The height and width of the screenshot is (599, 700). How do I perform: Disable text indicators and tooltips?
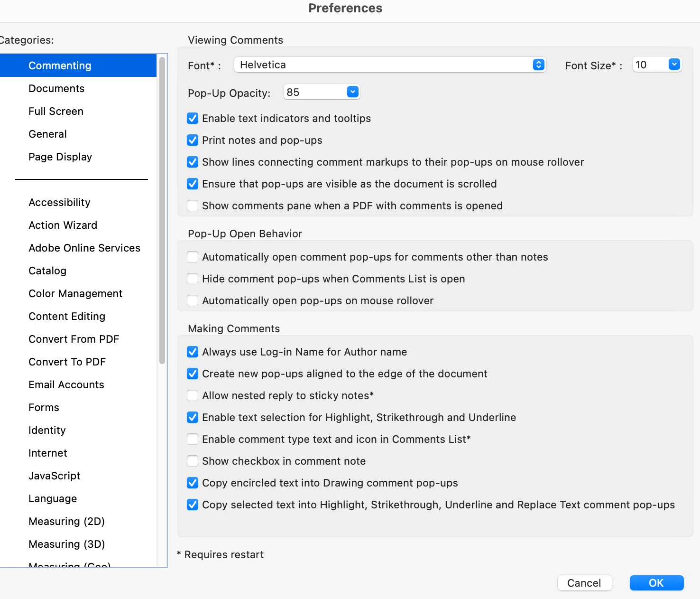193,118
